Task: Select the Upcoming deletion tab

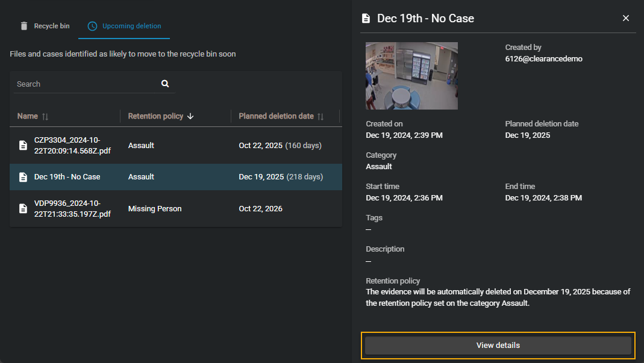Action: click(x=124, y=26)
